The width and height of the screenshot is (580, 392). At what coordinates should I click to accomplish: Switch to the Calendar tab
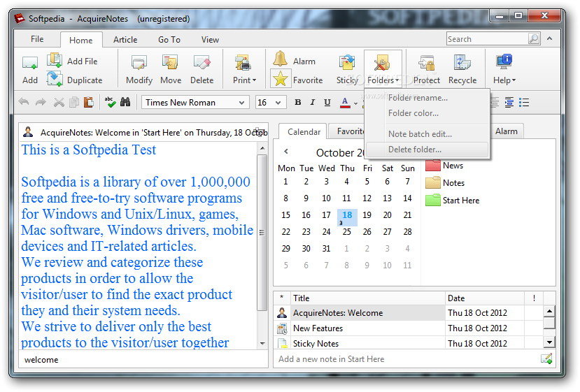click(304, 131)
